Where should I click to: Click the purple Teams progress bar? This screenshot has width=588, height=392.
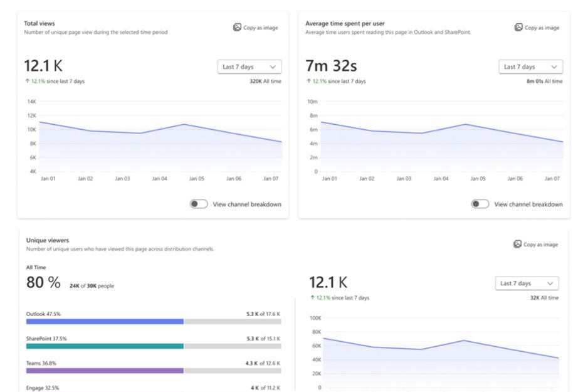click(105, 370)
